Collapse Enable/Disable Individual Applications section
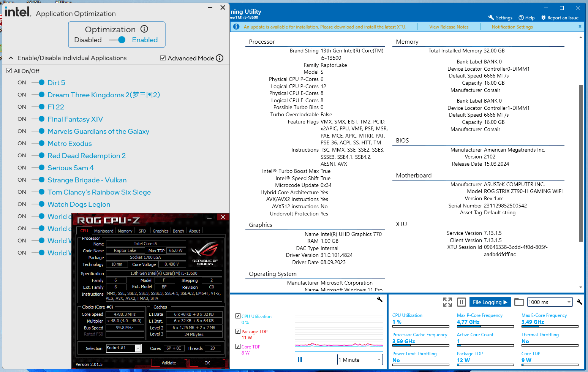Viewport: 588px width, 372px height. 11,58
